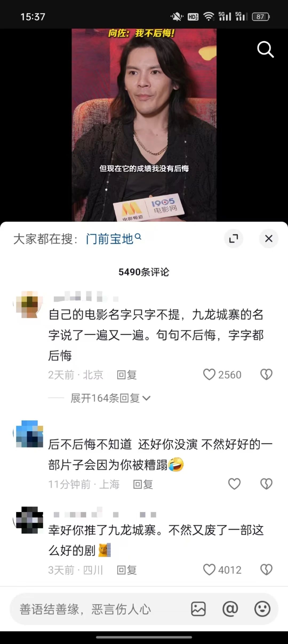The width and height of the screenshot is (288, 644).
Task: Expand the 164 replies under first comment
Action: coord(105,398)
